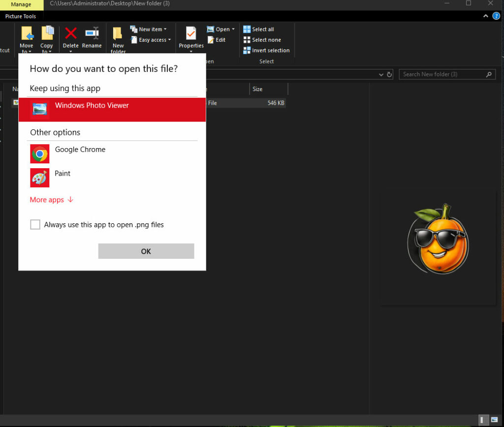Click the refresh icon beside the address bar
504x427 pixels.
[389, 74]
